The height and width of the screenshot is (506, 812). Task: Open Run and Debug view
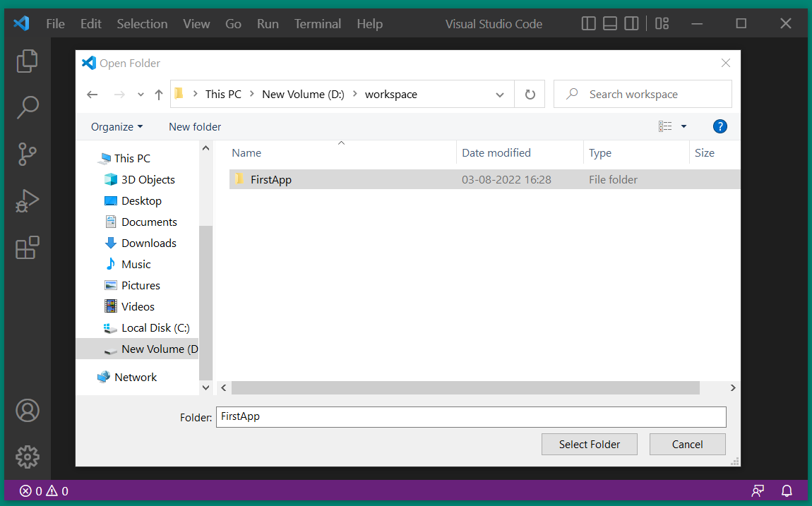[27, 201]
